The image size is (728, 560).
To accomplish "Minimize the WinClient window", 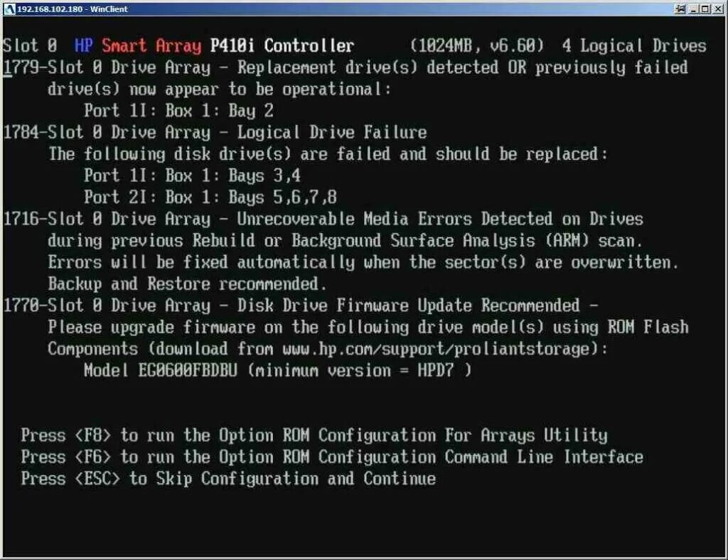I will point(695,9).
